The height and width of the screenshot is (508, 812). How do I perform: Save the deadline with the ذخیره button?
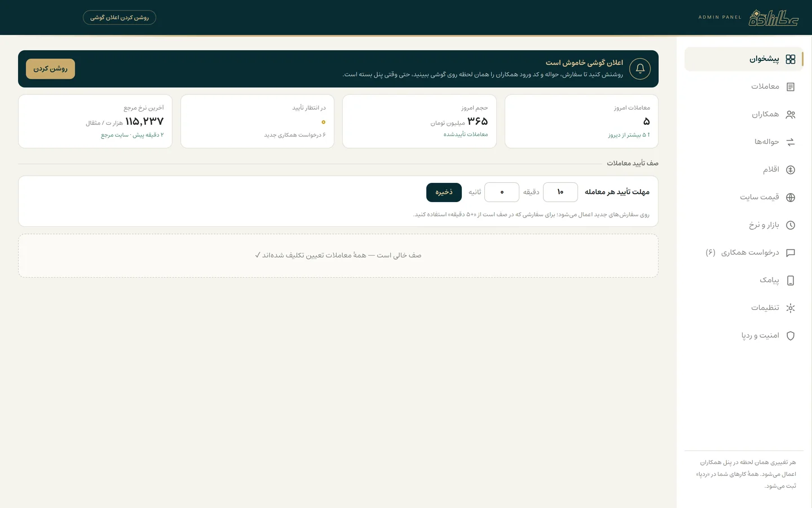[444, 192]
